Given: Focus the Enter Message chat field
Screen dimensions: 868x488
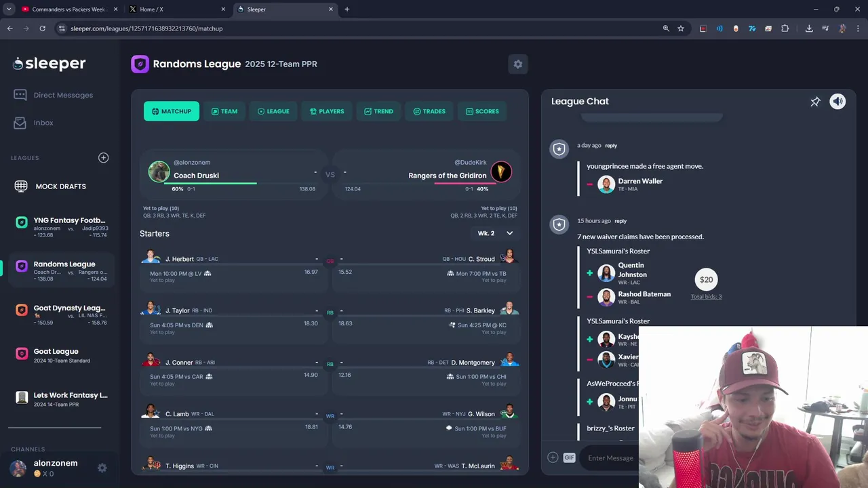Looking at the screenshot, I should (610, 457).
